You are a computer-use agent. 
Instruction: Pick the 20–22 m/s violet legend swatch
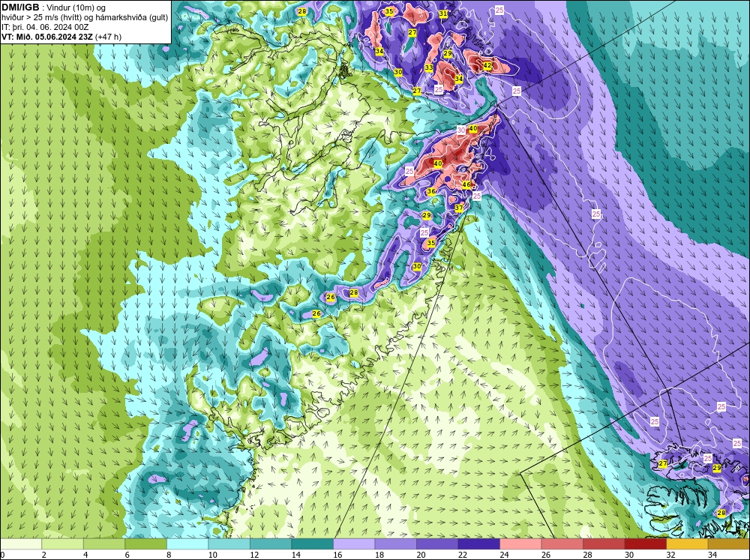[x=436, y=544]
